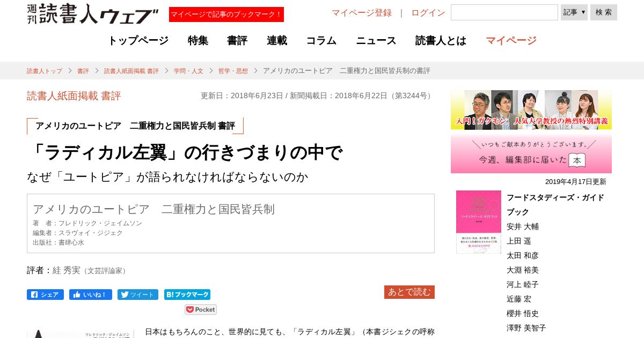Click あとで読む button

[409, 292]
